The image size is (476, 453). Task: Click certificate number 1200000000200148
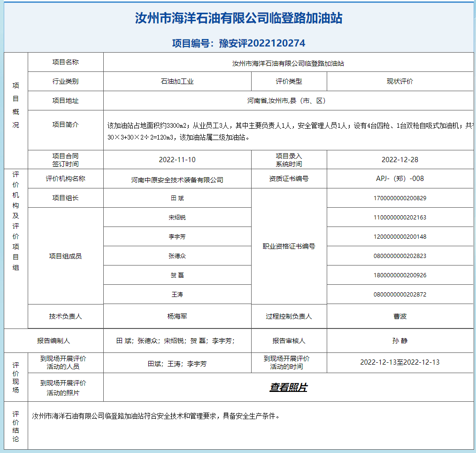tap(399, 237)
